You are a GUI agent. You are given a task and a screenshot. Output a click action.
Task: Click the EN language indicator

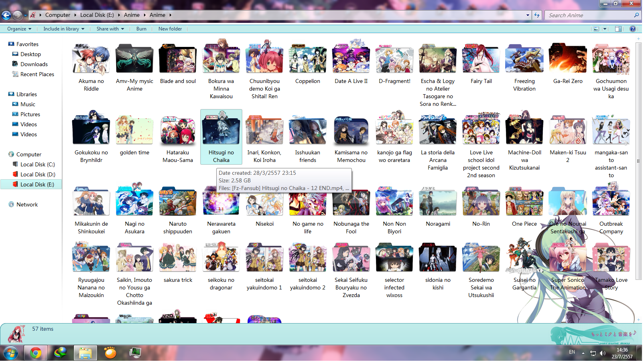coord(572,352)
